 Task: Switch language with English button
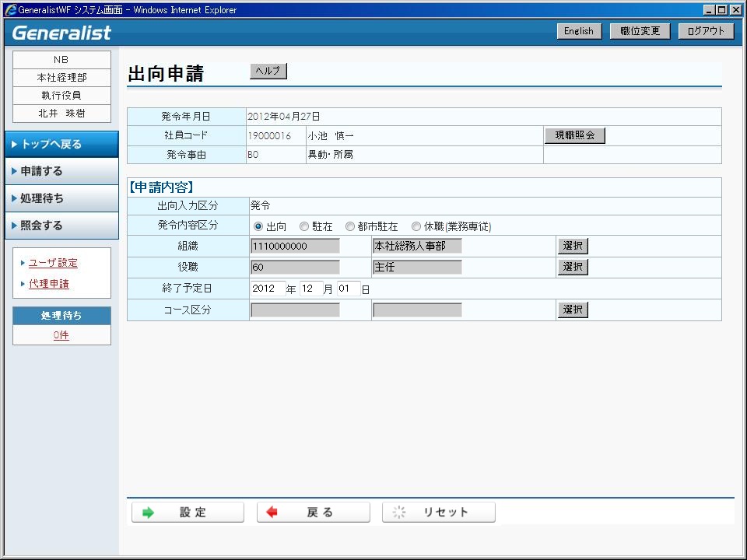(x=579, y=31)
